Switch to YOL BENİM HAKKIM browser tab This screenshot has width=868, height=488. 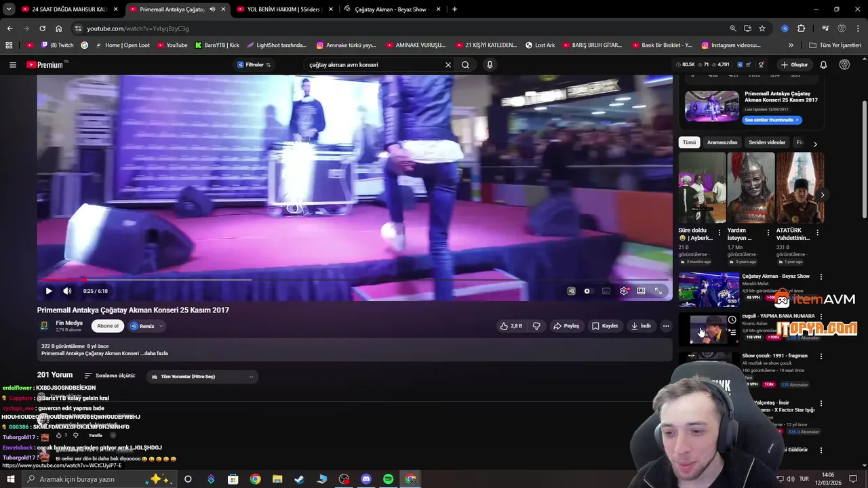(x=285, y=9)
